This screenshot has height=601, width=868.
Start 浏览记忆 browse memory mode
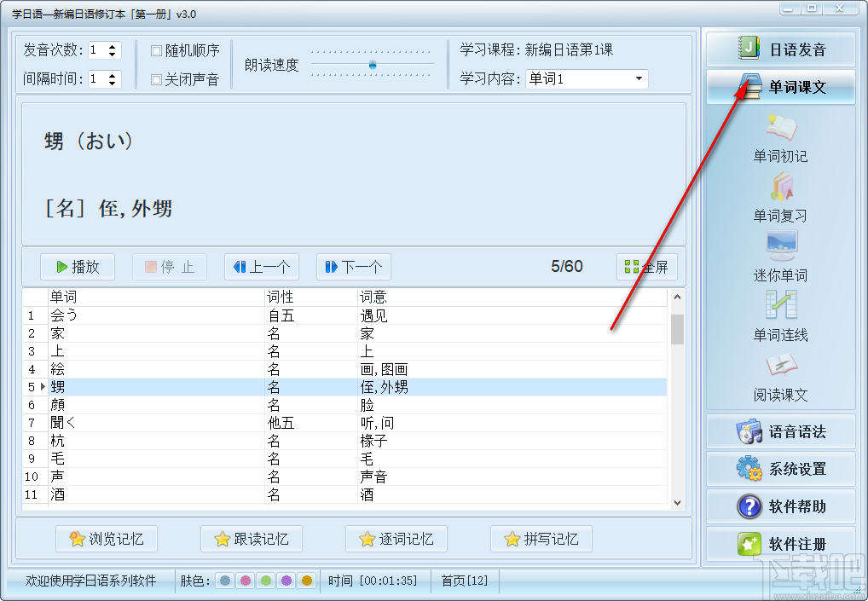coord(107,539)
